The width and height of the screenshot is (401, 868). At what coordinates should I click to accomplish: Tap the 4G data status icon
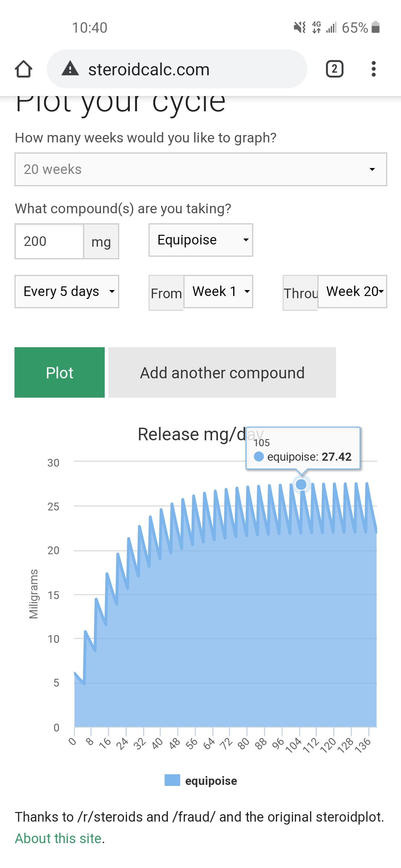(x=316, y=27)
